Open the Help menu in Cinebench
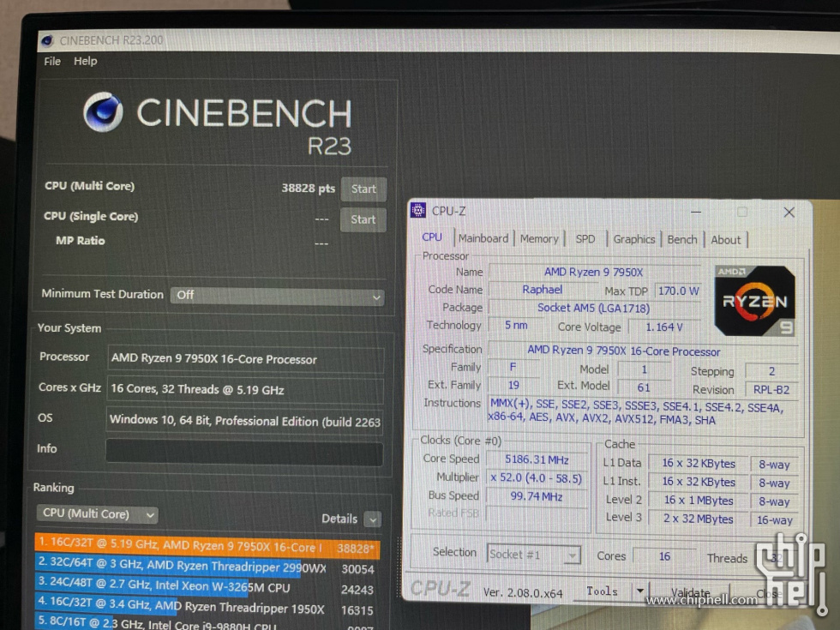This screenshot has height=630, width=840. (x=85, y=61)
